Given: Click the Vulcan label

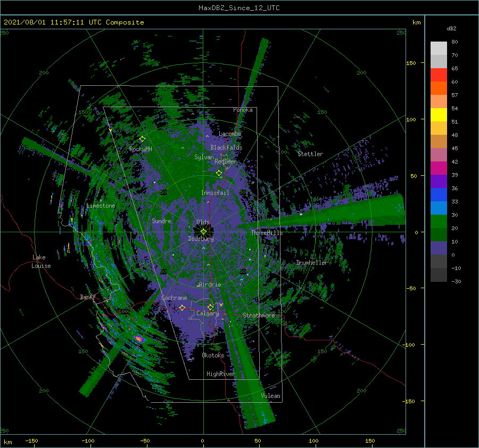Looking at the screenshot, I should pyautogui.click(x=270, y=396).
